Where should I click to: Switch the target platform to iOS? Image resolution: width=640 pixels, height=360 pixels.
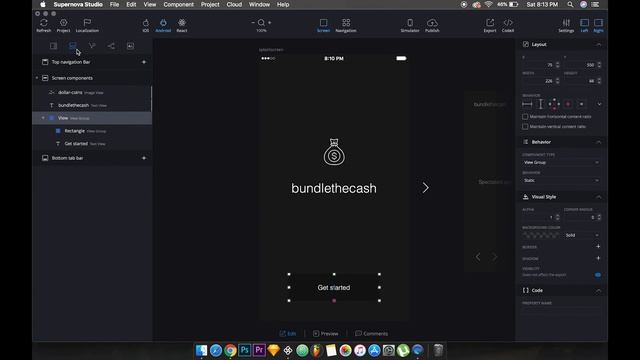[x=146, y=25]
